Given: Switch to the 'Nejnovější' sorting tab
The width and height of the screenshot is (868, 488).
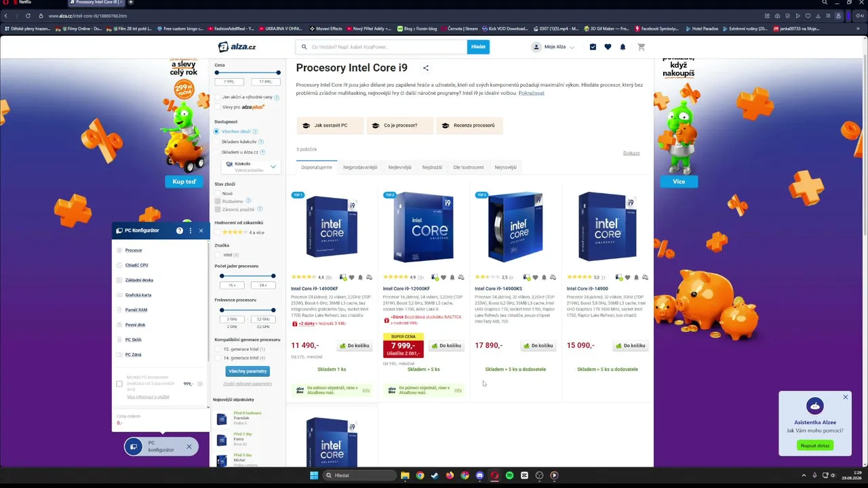Looking at the screenshot, I should (x=506, y=167).
